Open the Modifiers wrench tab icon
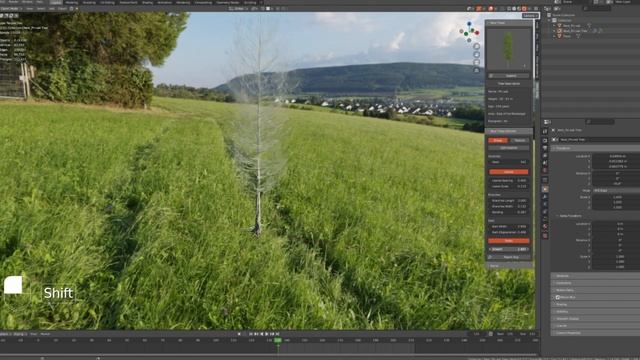 [x=545, y=197]
